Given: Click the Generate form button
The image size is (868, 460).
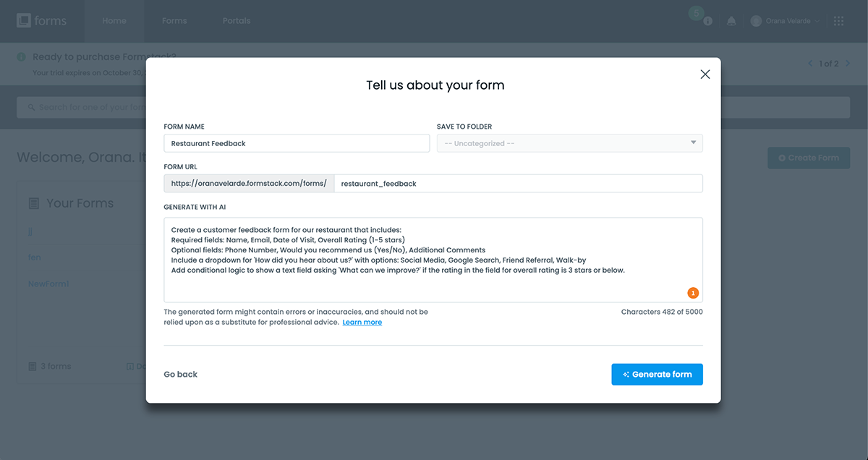Looking at the screenshot, I should point(657,375).
